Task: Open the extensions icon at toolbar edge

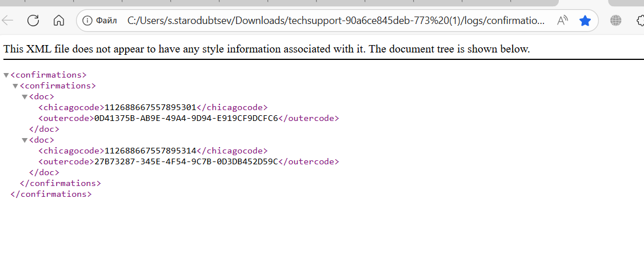Action: [x=640, y=21]
